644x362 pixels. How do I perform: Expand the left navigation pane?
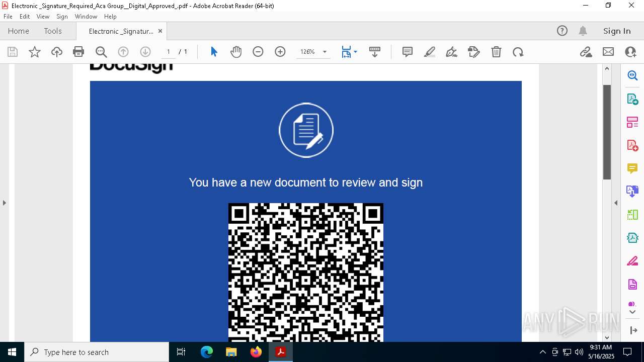(x=5, y=203)
